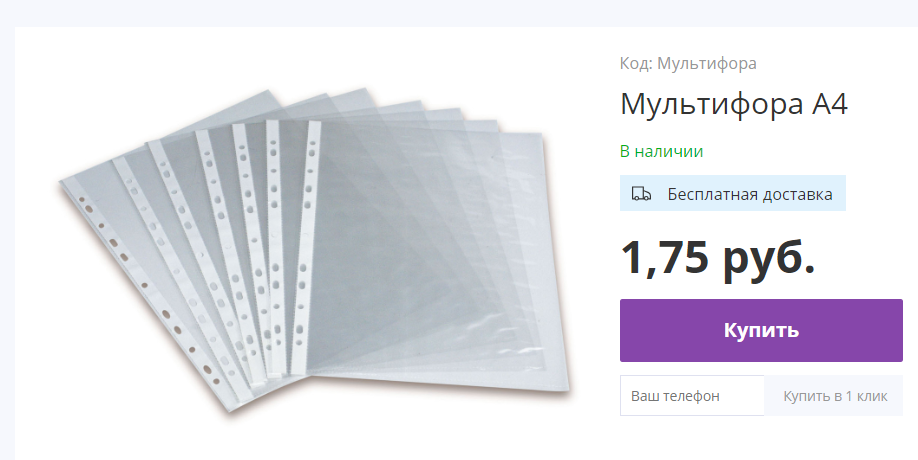Click the В наличии availability label
Viewport: 918px width, 460px height.
[662, 152]
